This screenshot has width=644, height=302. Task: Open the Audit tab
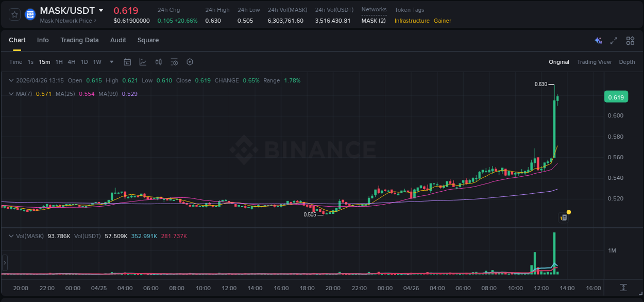118,40
